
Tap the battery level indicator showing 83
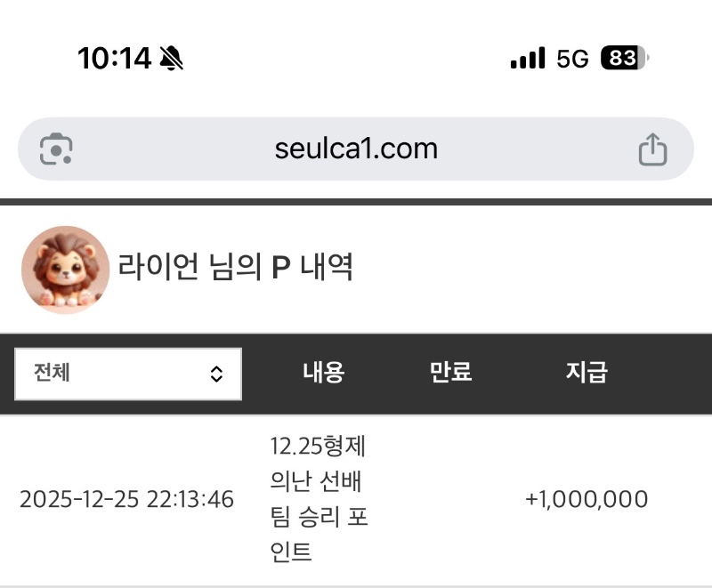(624, 59)
